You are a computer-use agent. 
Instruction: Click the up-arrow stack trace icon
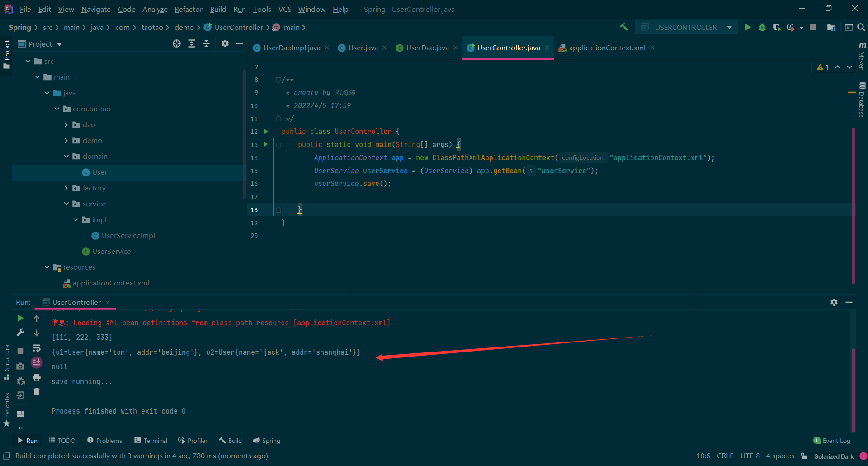[37, 318]
